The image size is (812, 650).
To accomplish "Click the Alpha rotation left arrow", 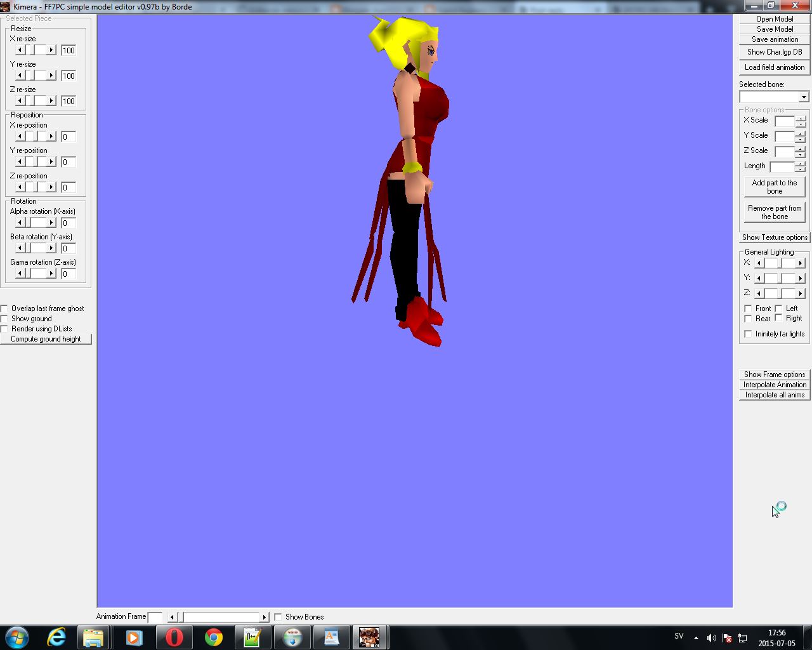I will (20, 223).
